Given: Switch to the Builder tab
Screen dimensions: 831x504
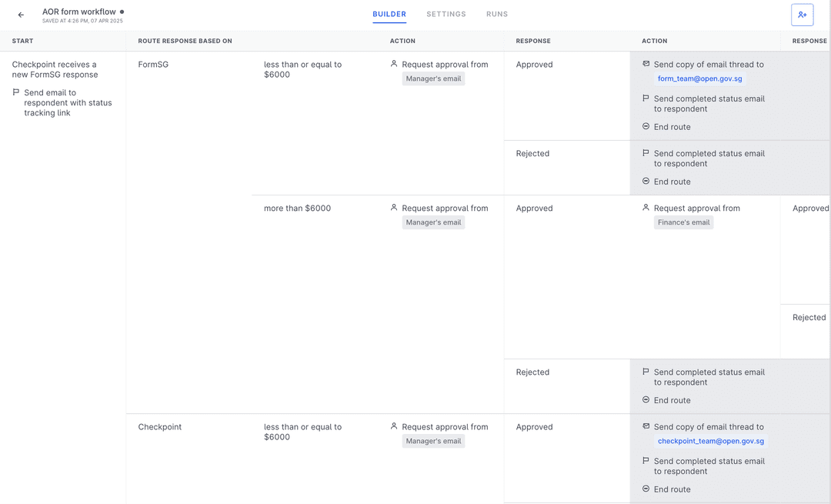Looking at the screenshot, I should 389,15.
